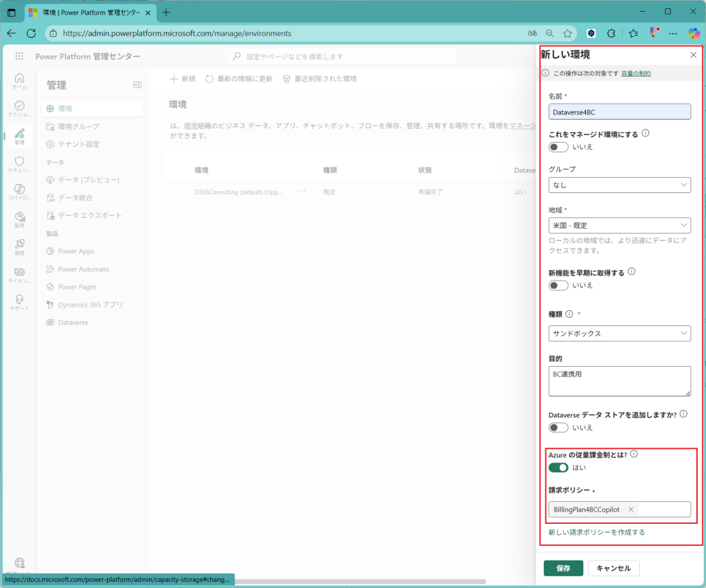
Task: Show info for Azure の従量課金制
Action: pyautogui.click(x=634, y=454)
